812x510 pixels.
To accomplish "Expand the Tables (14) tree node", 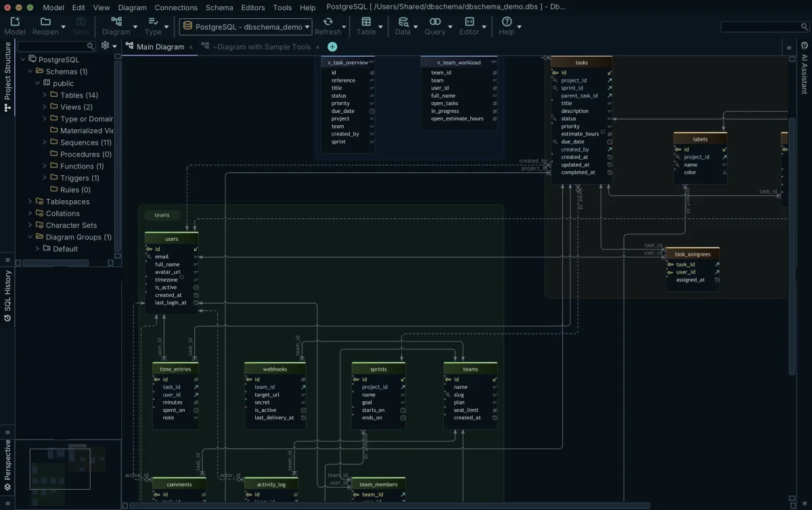I will [45, 95].
